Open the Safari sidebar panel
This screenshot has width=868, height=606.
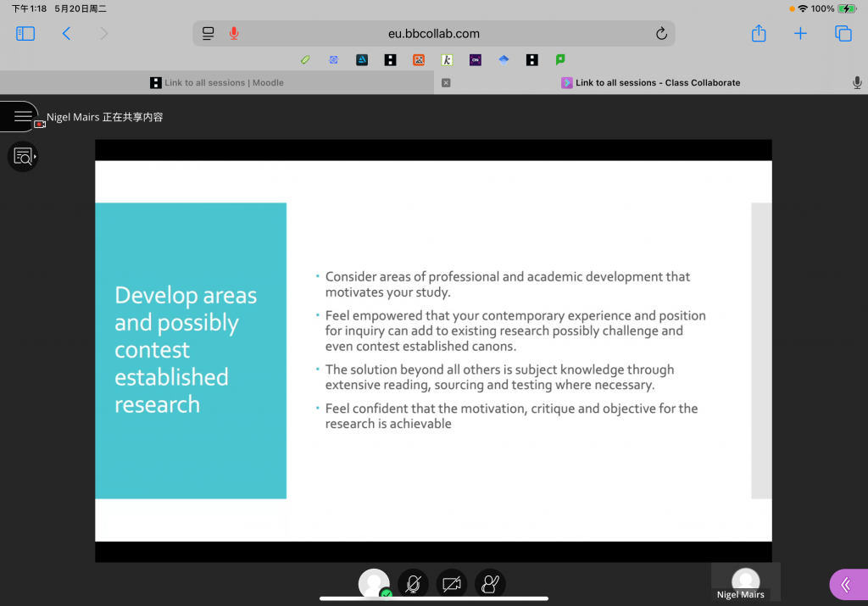pos(25,34)
